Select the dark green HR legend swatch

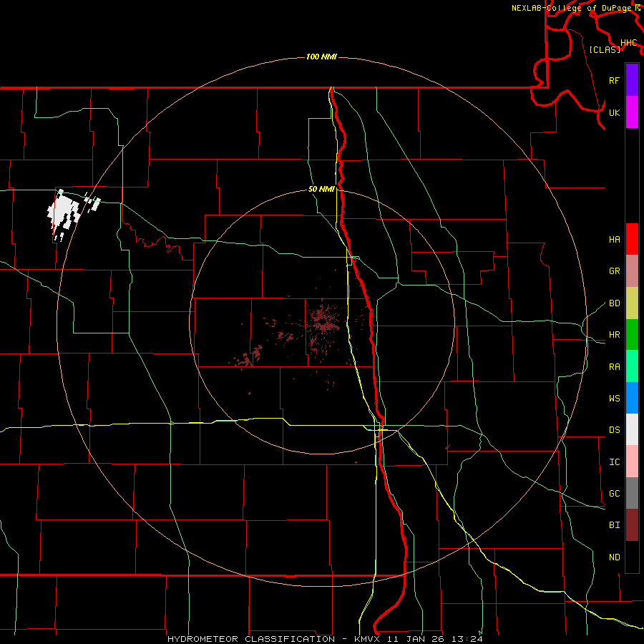(632, 335)
